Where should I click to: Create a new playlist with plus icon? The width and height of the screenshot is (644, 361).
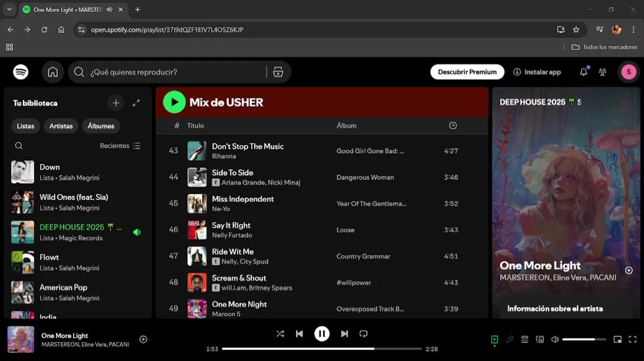click(116, 103)
